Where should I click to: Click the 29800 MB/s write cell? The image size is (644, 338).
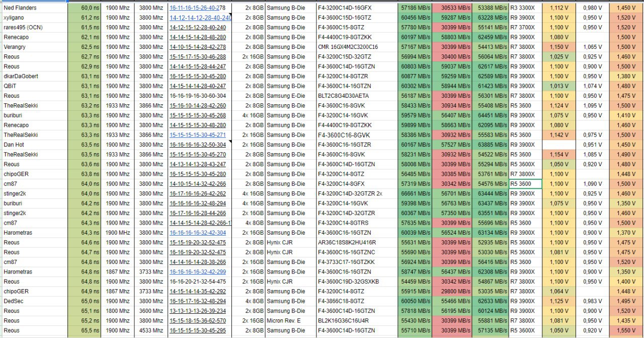452,291
